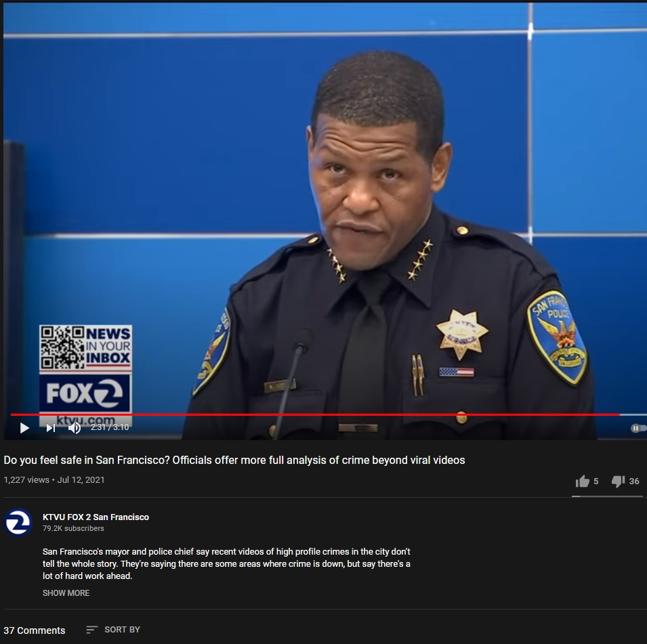
Task: Click the News In Your Inbox QR overlay
Action: click(86, 347)
